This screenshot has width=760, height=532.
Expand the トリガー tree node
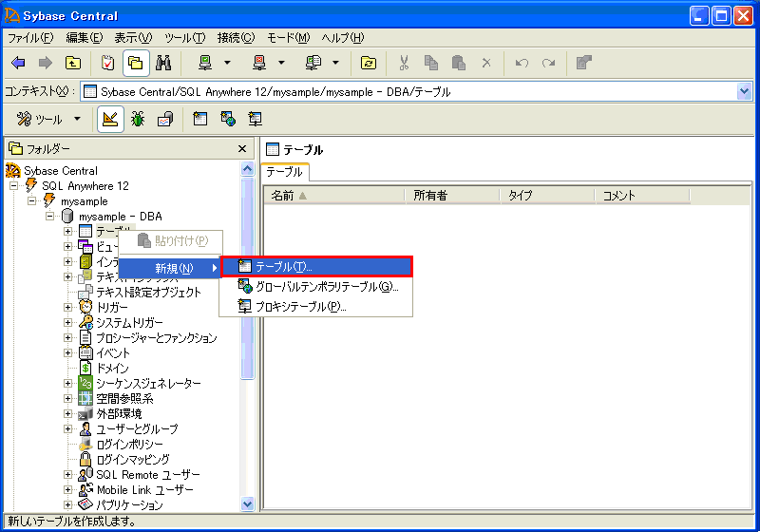tap(68, 308)
